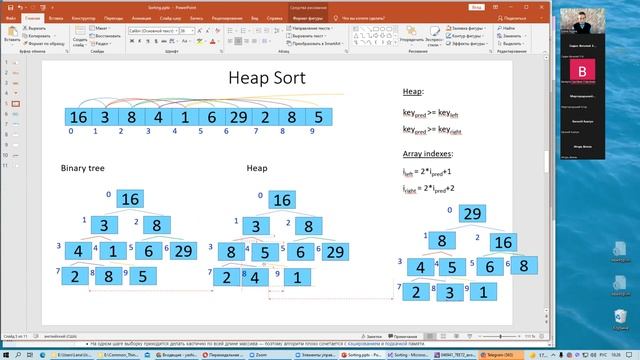Switch to the Вставка ribbon tab

point(56,18)
